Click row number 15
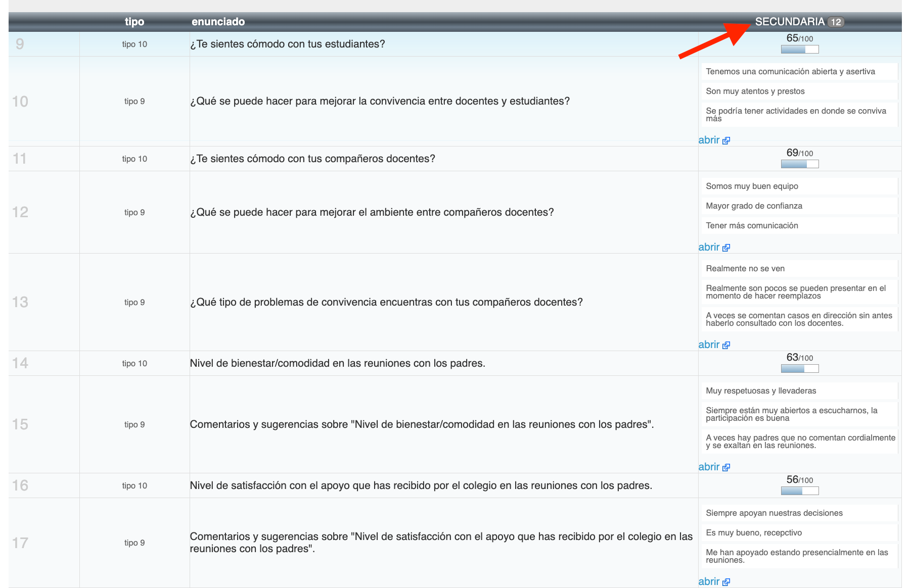 [20, 424]
